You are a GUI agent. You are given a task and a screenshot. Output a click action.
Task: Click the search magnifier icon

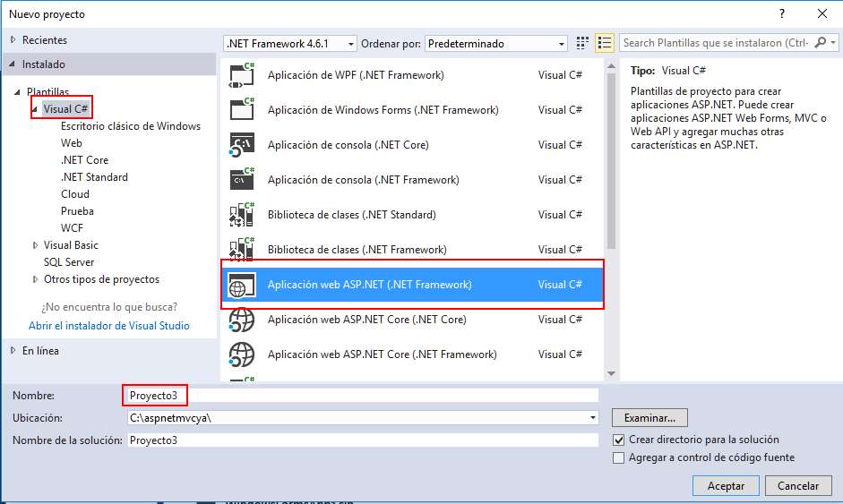[x=821, y=42]
